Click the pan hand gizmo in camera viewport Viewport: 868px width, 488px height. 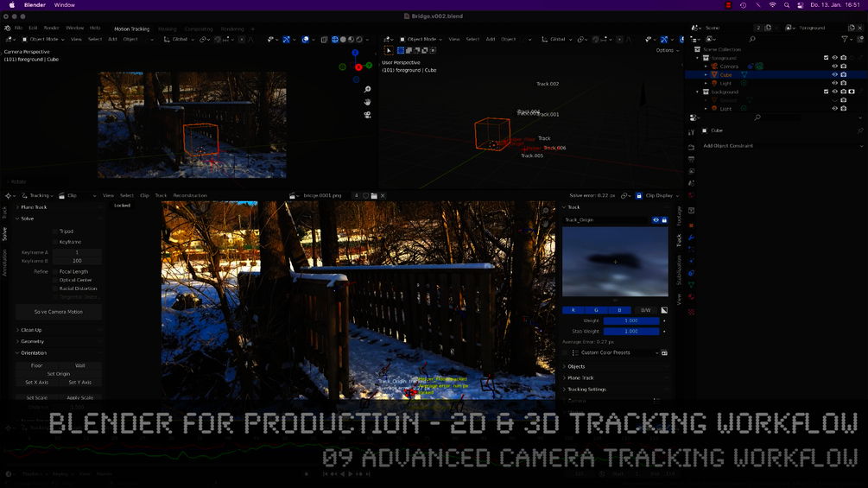[x=367, y=103]
